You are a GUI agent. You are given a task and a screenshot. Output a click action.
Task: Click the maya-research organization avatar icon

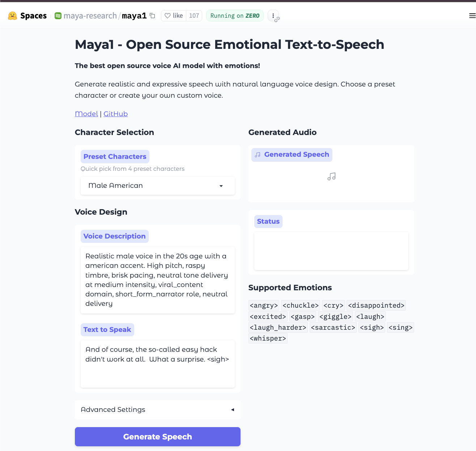pyautogui.click(x=58, y=16)
